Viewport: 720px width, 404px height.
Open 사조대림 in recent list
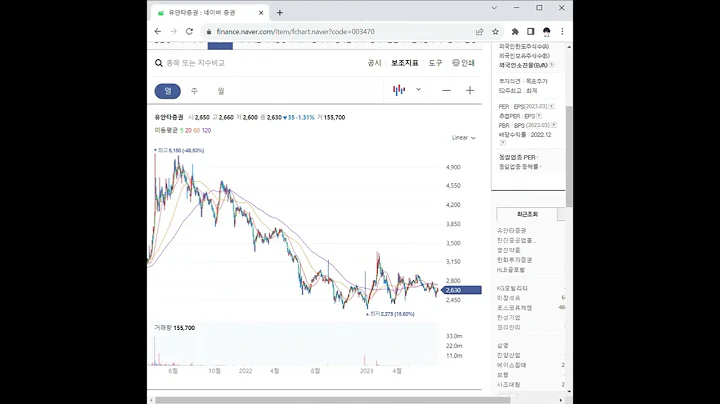(509, 384)
